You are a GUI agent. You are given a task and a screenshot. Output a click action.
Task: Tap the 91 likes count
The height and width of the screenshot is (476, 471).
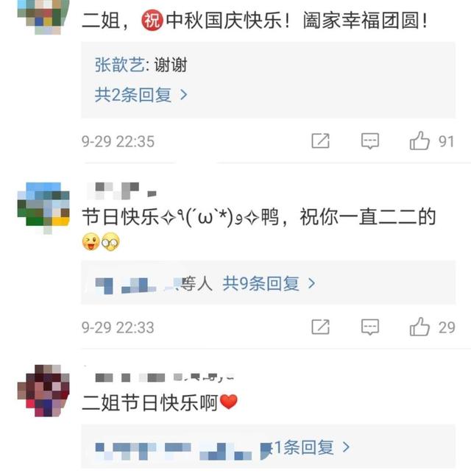click(x=446, y=141)
